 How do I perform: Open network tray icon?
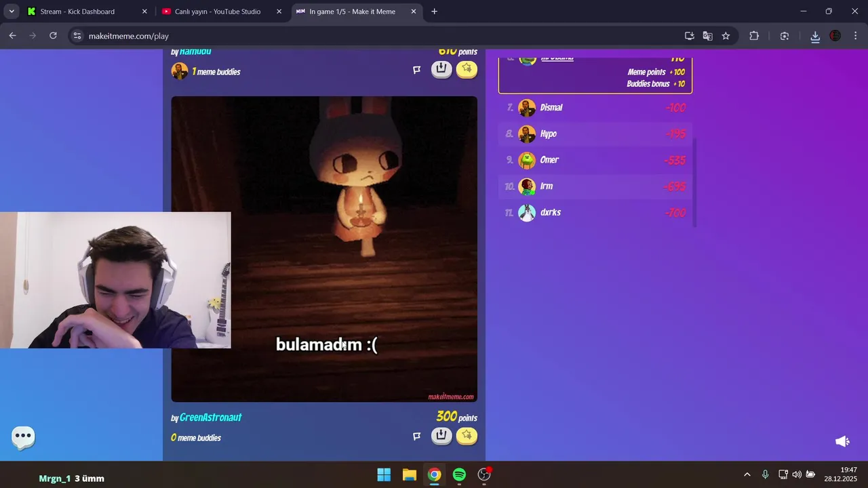pos(783,474)
